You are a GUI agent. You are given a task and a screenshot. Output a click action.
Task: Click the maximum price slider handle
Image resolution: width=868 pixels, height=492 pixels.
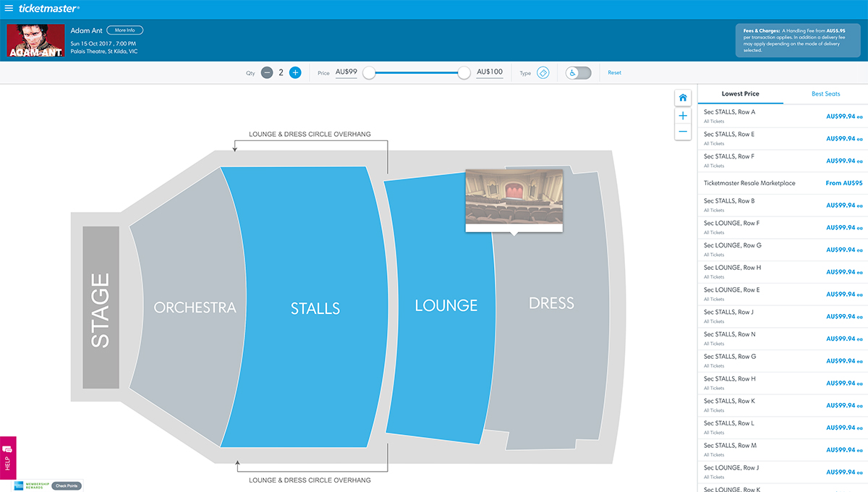click(464, 72)
